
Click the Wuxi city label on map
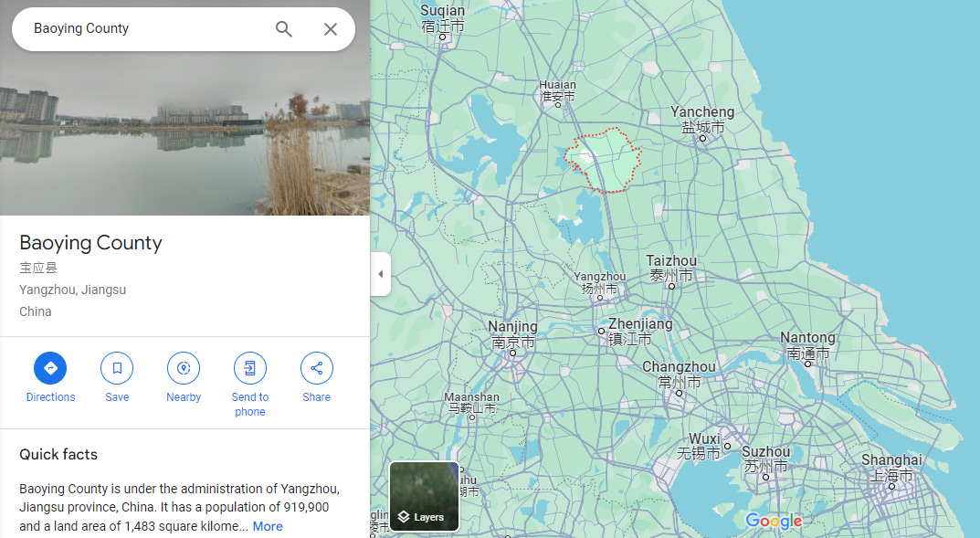700,446
